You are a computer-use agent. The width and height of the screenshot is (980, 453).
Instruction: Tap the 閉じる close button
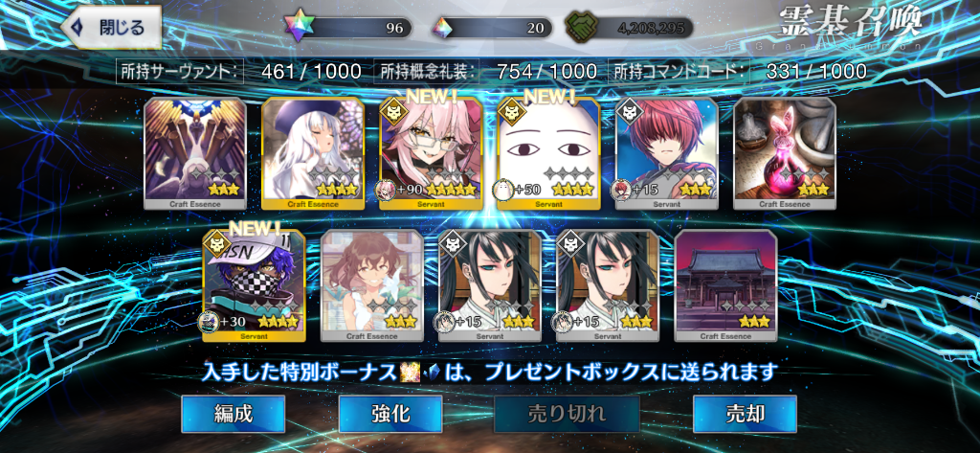pos(111,28)
